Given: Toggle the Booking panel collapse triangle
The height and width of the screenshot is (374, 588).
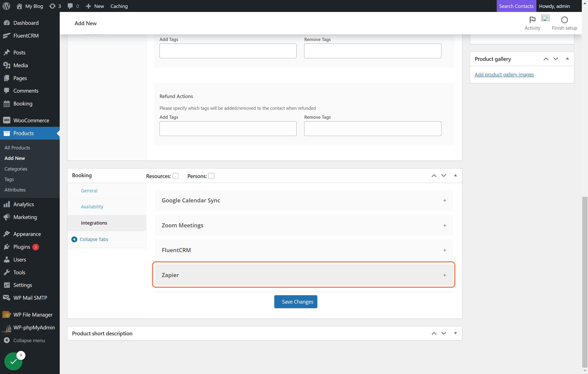Looking at the screenshot, I should 455,175.
